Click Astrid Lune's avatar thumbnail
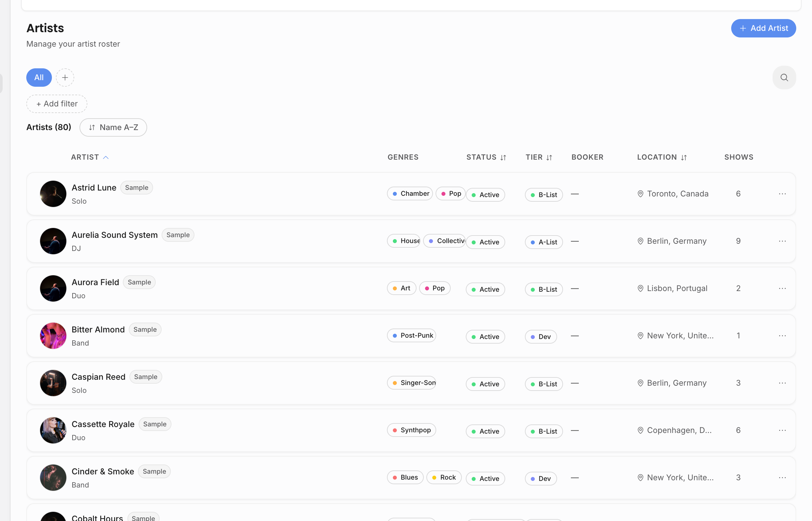The height and width of the screenshot is (521, 812). click(x=53, y=194)
